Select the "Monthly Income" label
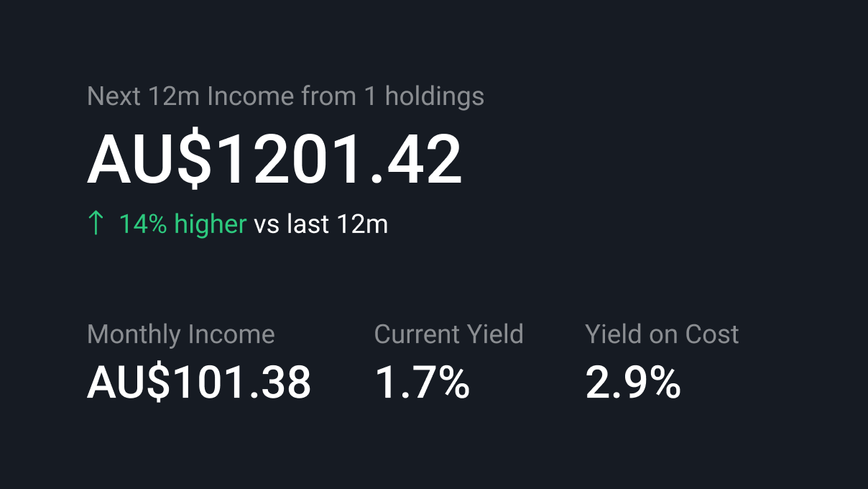This screenshot has width=868, height=489. (180, 334)
